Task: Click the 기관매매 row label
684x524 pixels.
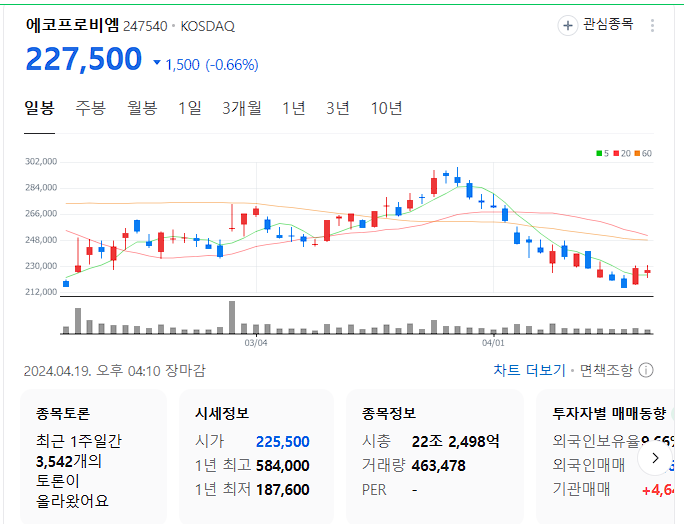Action: pyautogui.click(x=581, y=489)
